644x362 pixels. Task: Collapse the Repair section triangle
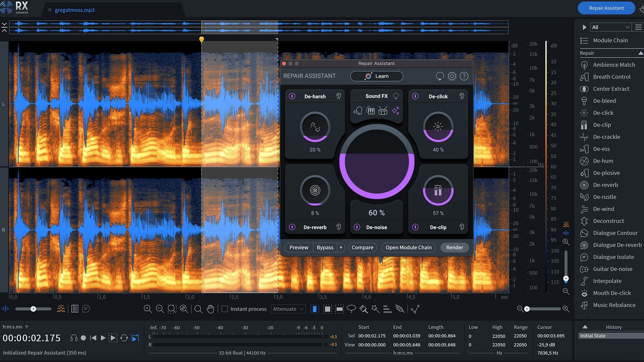(640, 53)
